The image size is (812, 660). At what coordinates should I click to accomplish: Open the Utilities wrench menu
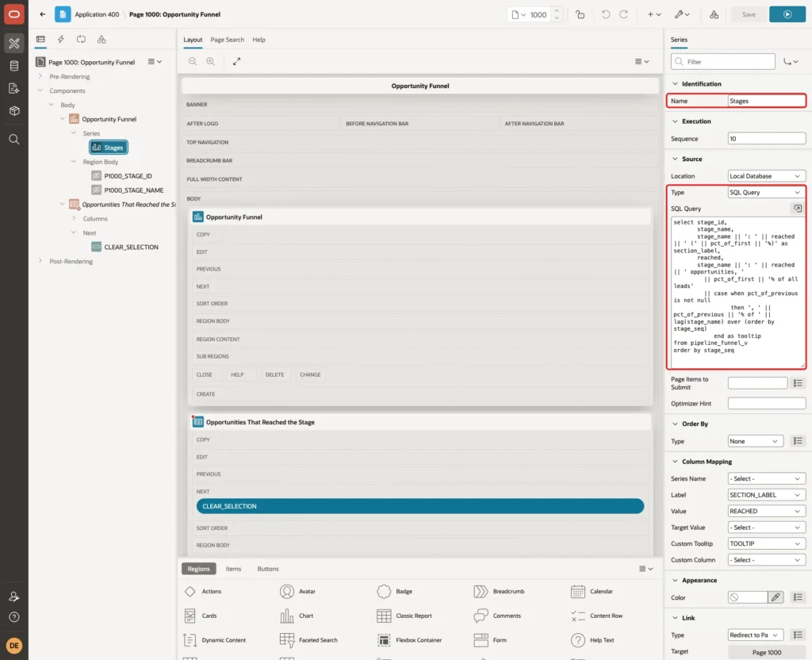[x=681, y=14]
